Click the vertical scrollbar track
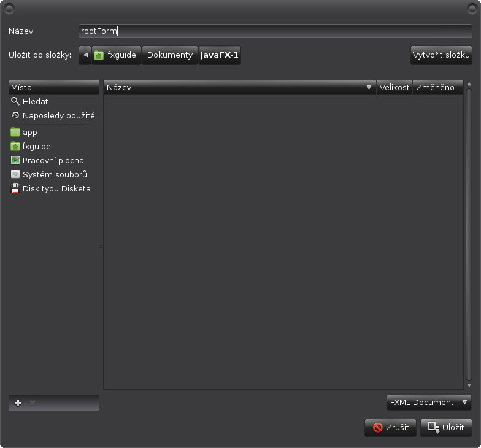The height and width of the screenshot is (448, 481). [469, 234]
